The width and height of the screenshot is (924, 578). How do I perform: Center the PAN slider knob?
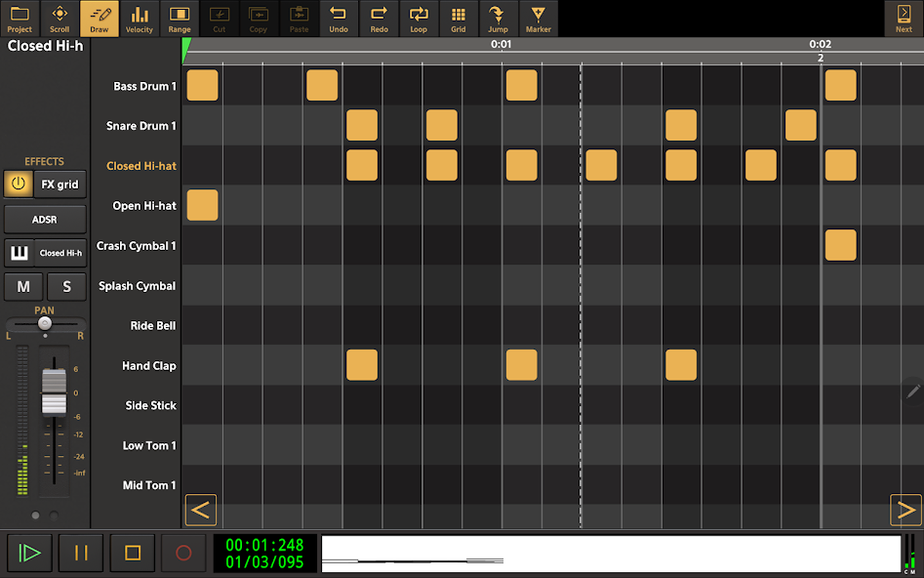[43, 321]
